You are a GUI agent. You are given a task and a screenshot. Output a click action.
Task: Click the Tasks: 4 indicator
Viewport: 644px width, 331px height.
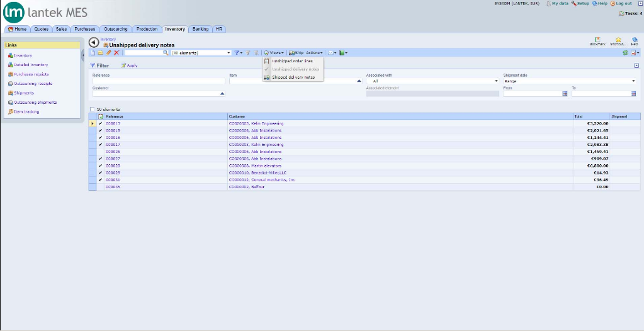click(x=630, y=14)
